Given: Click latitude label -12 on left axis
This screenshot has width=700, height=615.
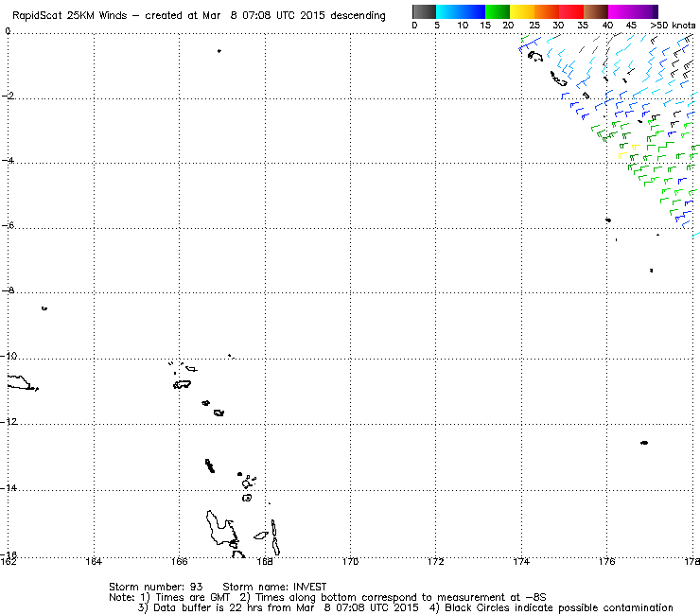Looking at the screenshot, I should click(x=9, y=422).
